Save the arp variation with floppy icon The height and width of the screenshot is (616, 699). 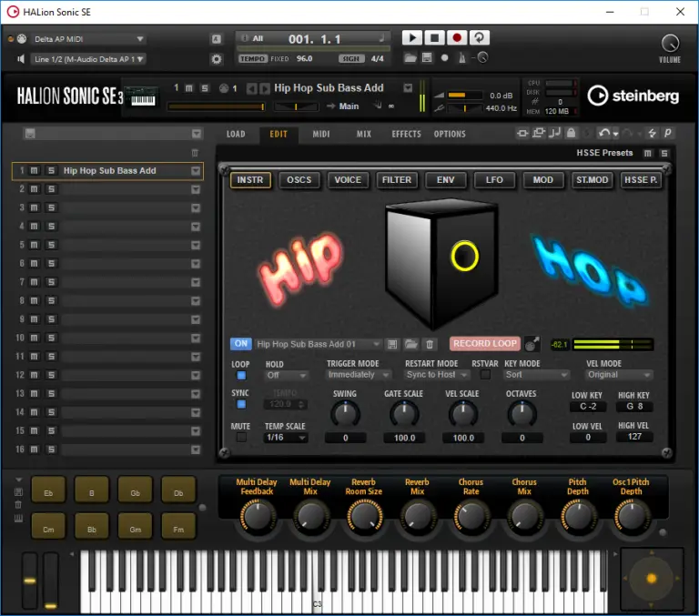(392, 344)
